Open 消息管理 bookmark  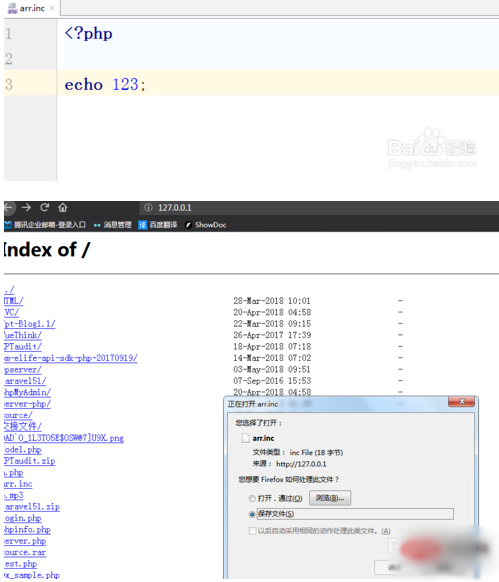pyautogui.click(x=112, y=225)
